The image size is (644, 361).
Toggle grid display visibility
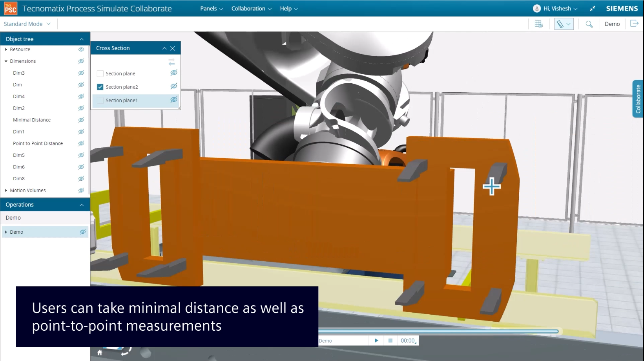[x=538, y=24]
